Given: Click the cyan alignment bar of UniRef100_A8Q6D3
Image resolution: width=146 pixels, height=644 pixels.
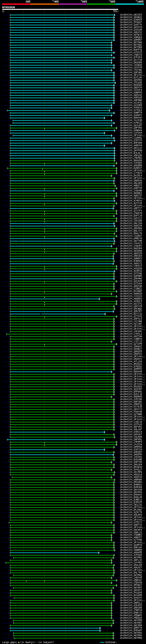Looking at the screenshot, I should coord(55,299).
